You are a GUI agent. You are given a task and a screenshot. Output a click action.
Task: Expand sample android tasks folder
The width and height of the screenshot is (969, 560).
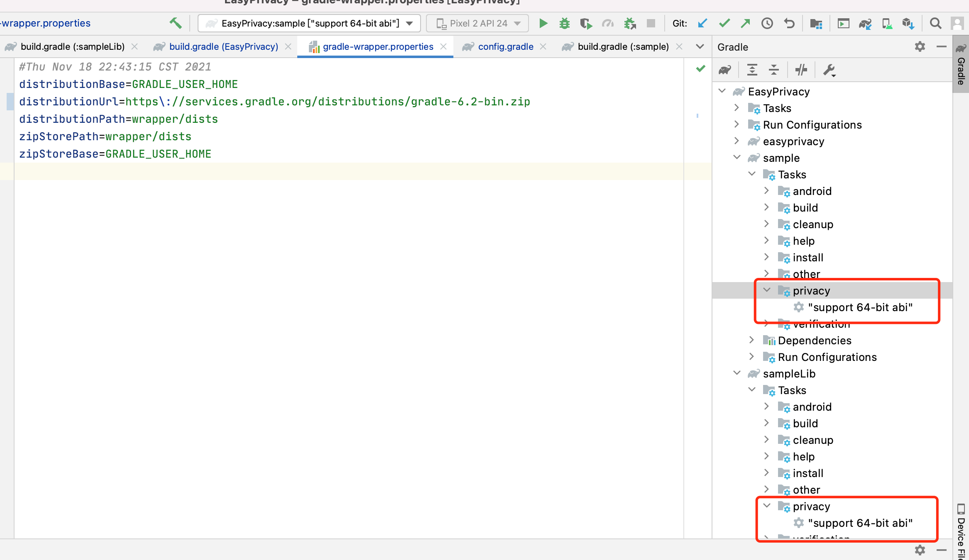(766, 191)
